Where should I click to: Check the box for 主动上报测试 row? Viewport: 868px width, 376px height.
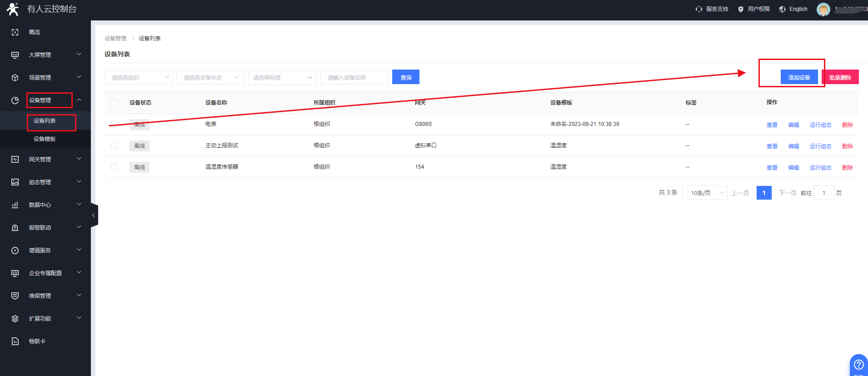114,145
